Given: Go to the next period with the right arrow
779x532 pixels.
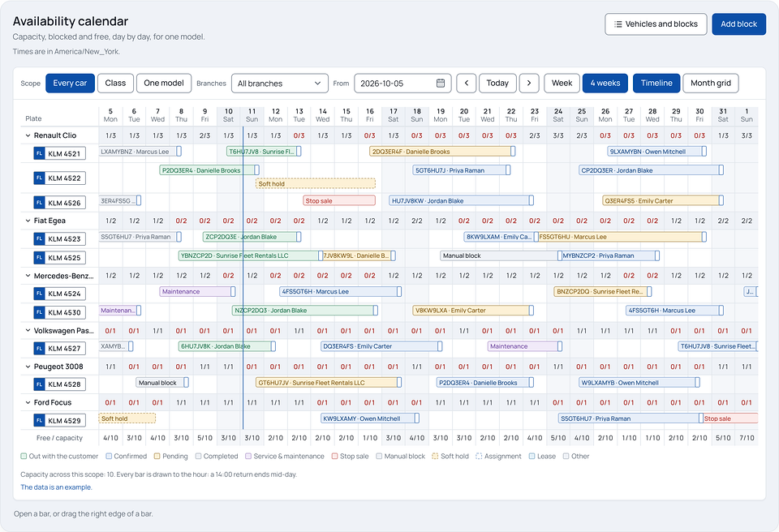Looking at the screenshot, I should click(x=529, y=83).
